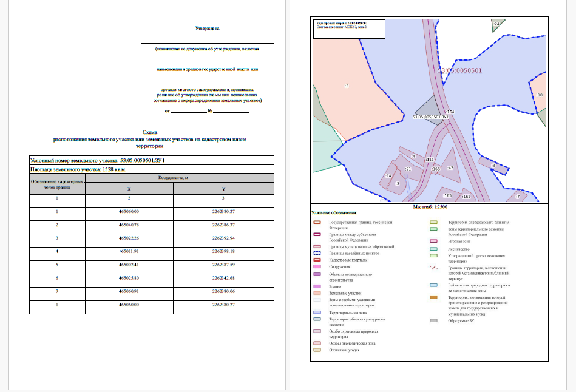Click the public servitude dashed-line legend icon

[433, 268]
